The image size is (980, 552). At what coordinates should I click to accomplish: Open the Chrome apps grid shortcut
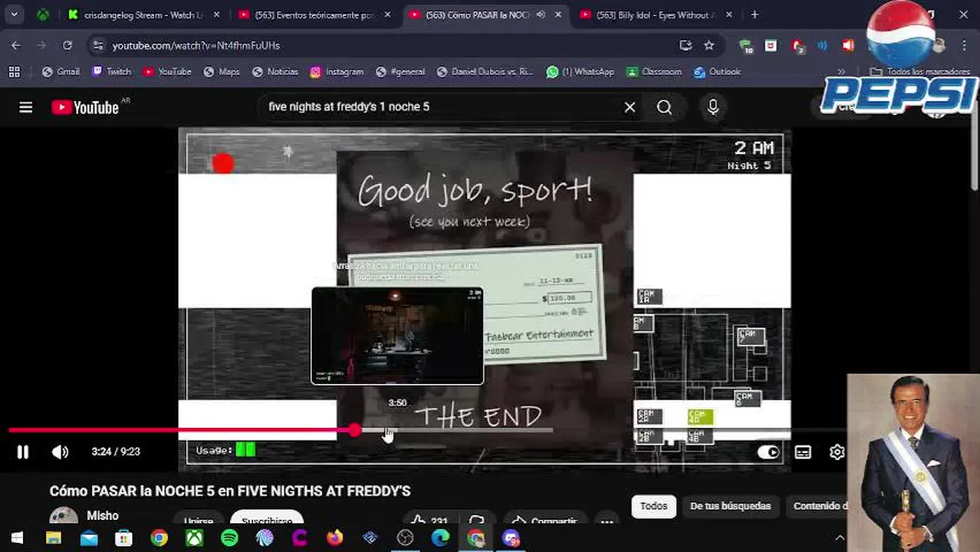(x=14, y=71)
